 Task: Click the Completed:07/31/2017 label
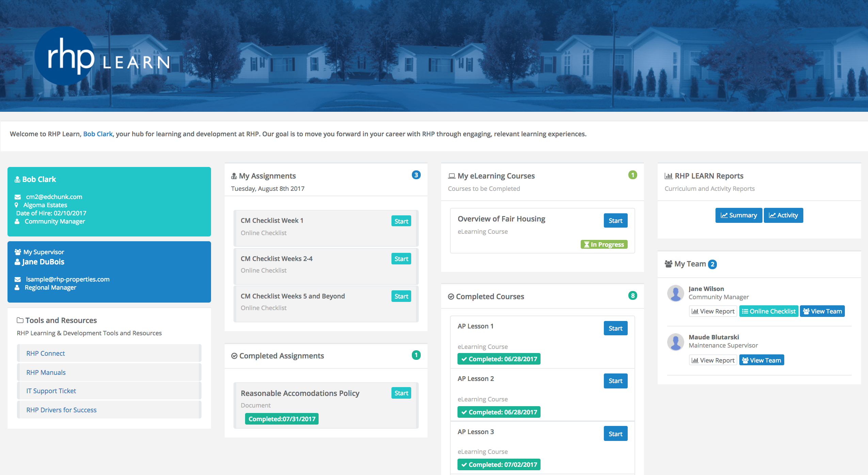[282, 419]
